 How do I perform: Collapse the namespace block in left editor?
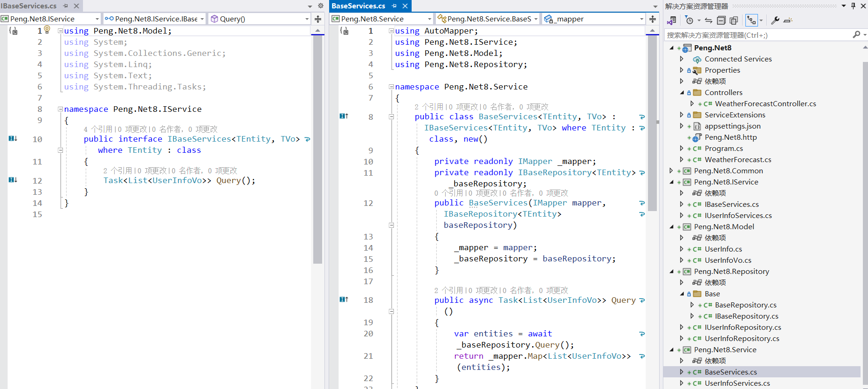(60, 109)
